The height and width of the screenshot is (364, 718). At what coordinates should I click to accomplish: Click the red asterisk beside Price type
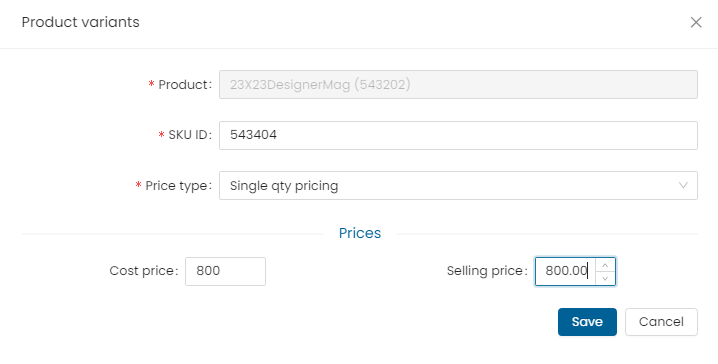coord(138,185)
